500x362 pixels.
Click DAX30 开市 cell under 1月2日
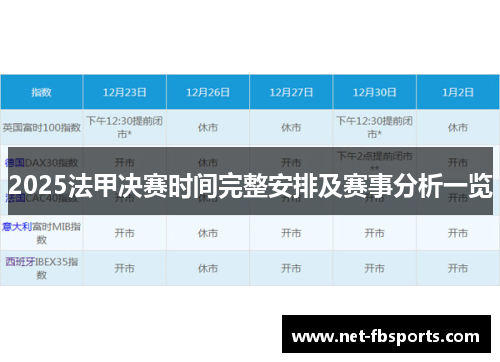pyautogui.click(x=458, y=163)
